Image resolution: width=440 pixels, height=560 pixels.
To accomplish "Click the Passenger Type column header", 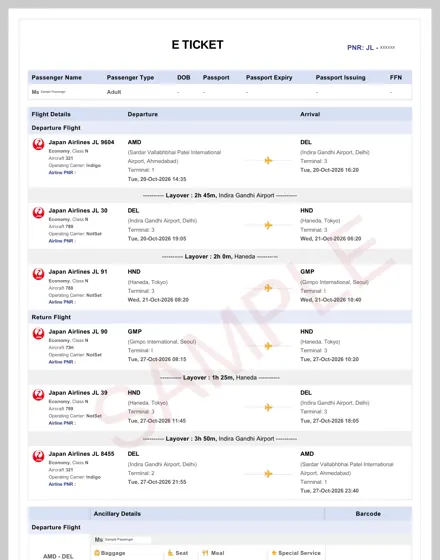I will 130,78.
